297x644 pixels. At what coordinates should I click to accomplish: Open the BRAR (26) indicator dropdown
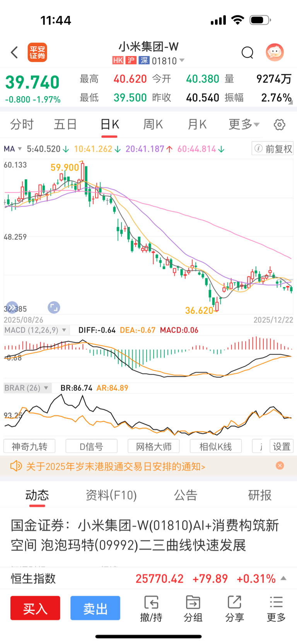[x=46, y=388]
